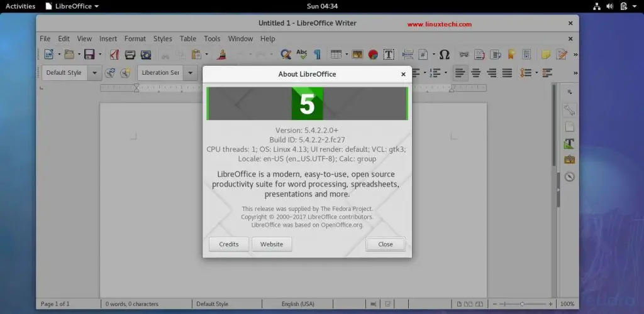Expand the Insert Table dropdown arrow
644x314 pixels.
pyautogui.click(x=347, y=54)
